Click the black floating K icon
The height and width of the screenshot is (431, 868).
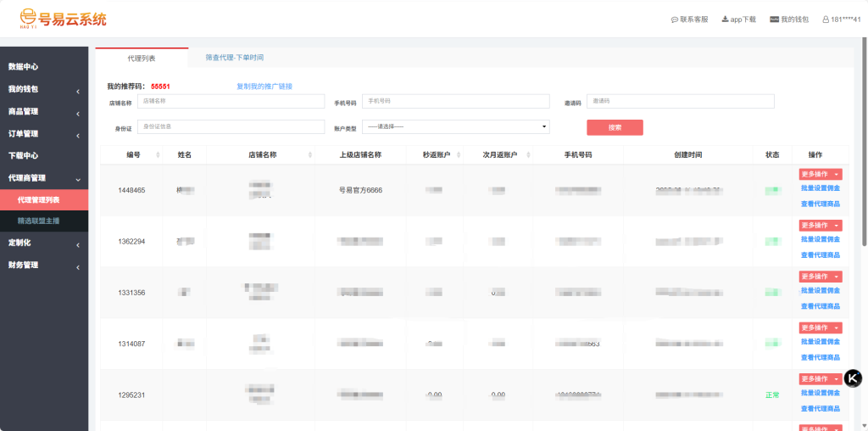coord(853,378)
